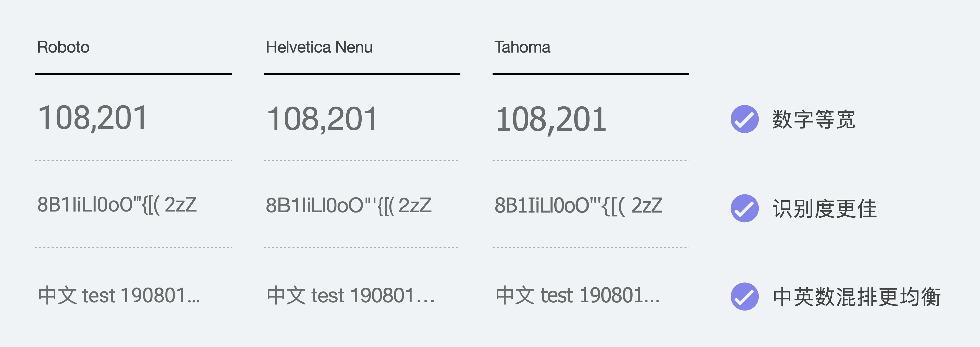The width and height of the screenshot is (980, 347).
Task: Click the 中英数混排更均衡 label
Action: point(857,297)
